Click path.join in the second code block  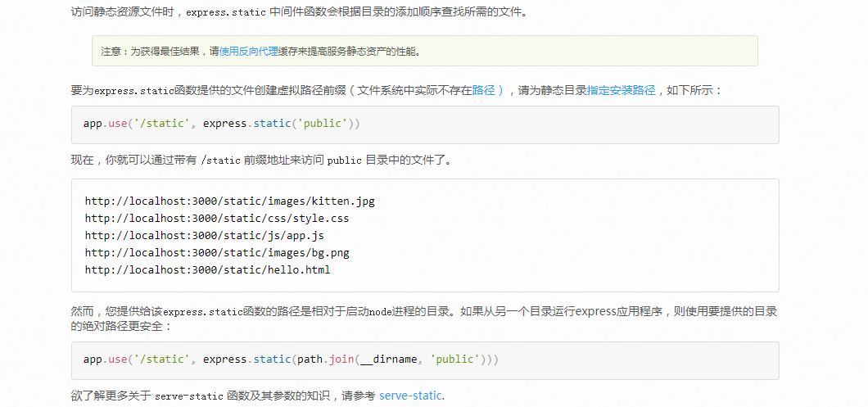click(x=326, y=360)
